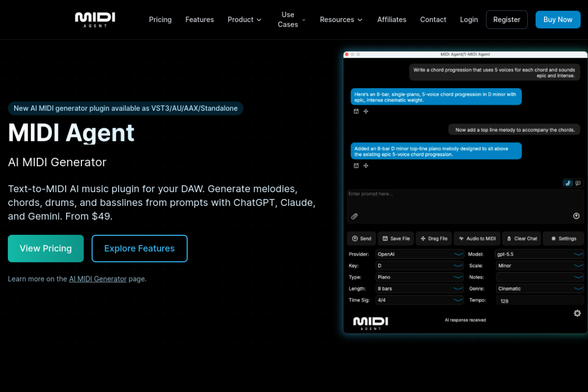This screenshot has width=588, height=392.
Task: Click the MIDI Agent logo in the header
Action: pyautogui.click(x=95, y=20)
